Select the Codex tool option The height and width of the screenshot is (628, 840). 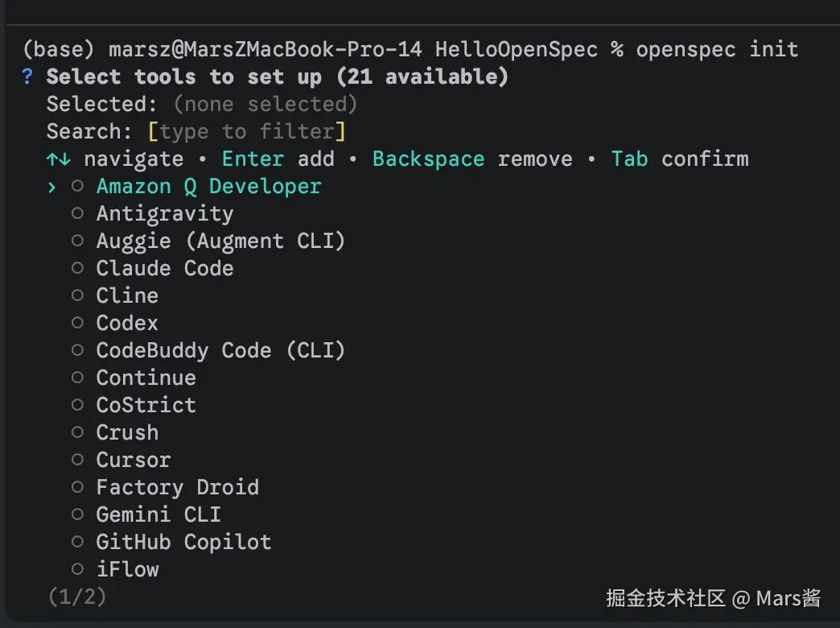(x=127, y=323)
